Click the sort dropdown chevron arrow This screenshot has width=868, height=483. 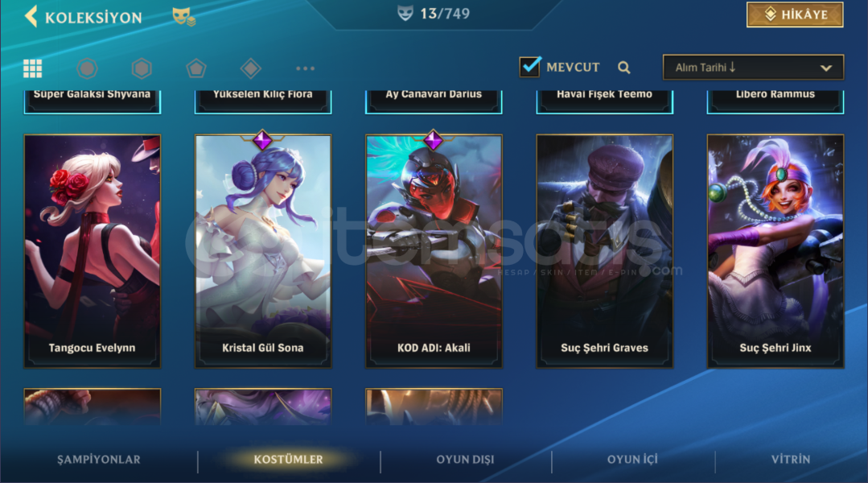click(826, 68)
